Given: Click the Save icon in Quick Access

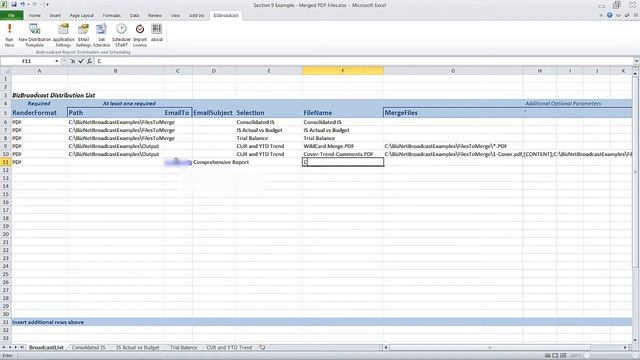Looking at the screenshot, I should 14,4.
